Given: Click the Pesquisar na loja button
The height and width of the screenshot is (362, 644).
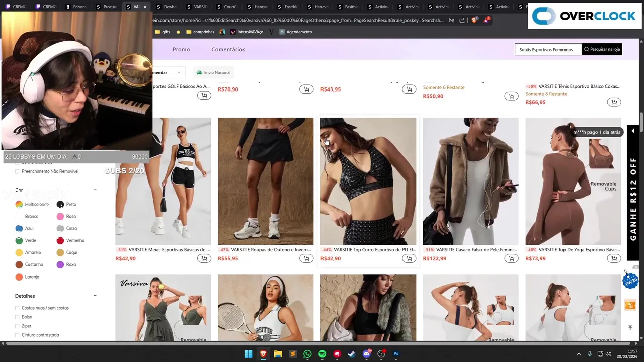Looking at the screenshot, I should 602,49.
